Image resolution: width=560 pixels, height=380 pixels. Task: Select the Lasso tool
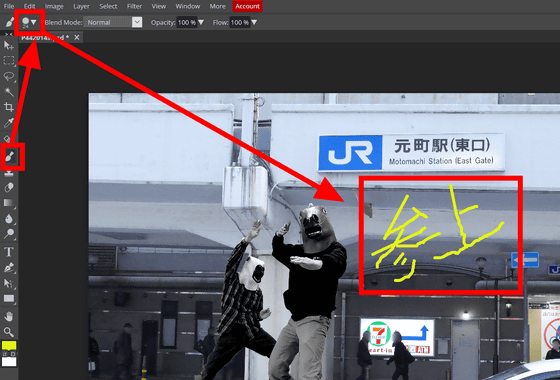click(9, 76)
